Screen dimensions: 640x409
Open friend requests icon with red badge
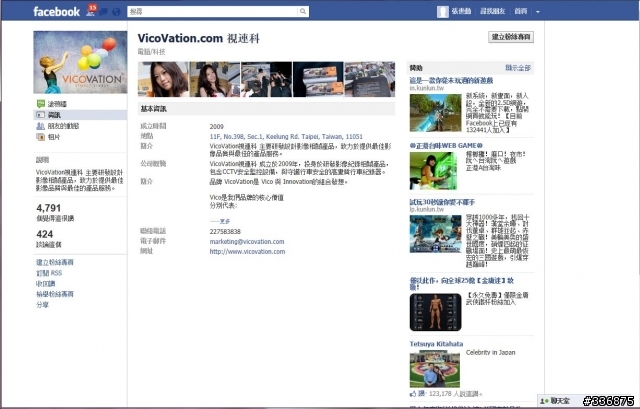(91, 11)
